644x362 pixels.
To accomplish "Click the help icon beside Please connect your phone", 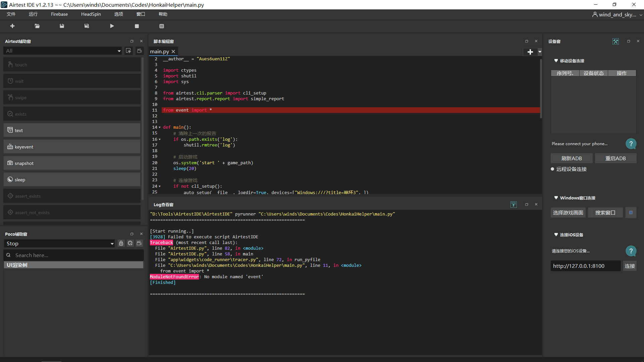I will coord(631,144).
